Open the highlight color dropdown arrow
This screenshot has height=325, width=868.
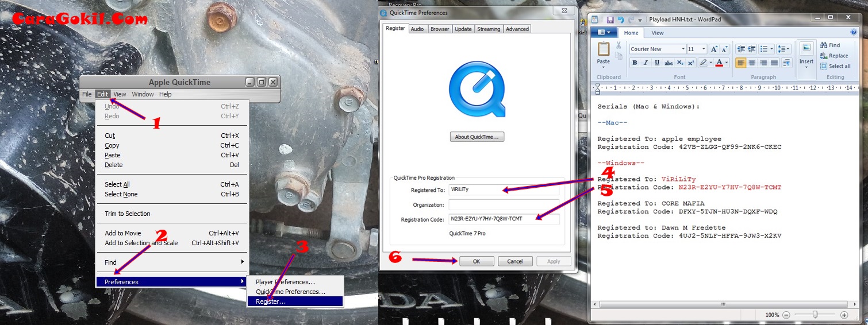point(710,63)
